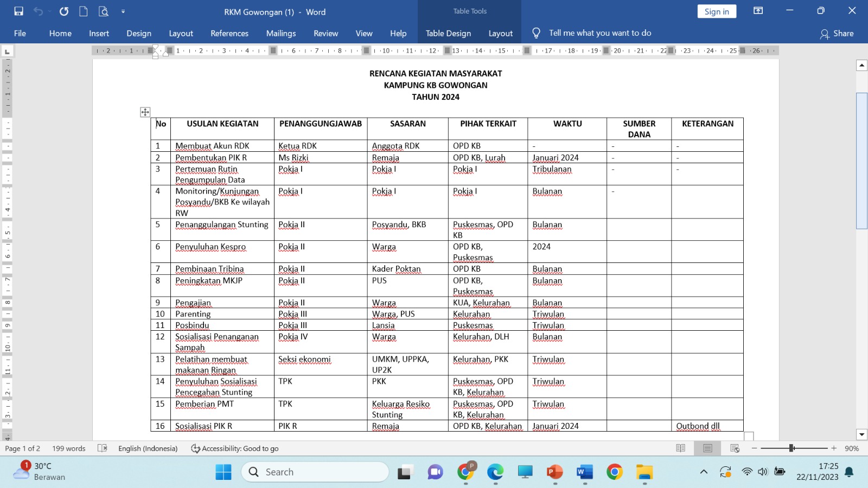
Task: Switch to the Review tab
Action: [325, 33]
